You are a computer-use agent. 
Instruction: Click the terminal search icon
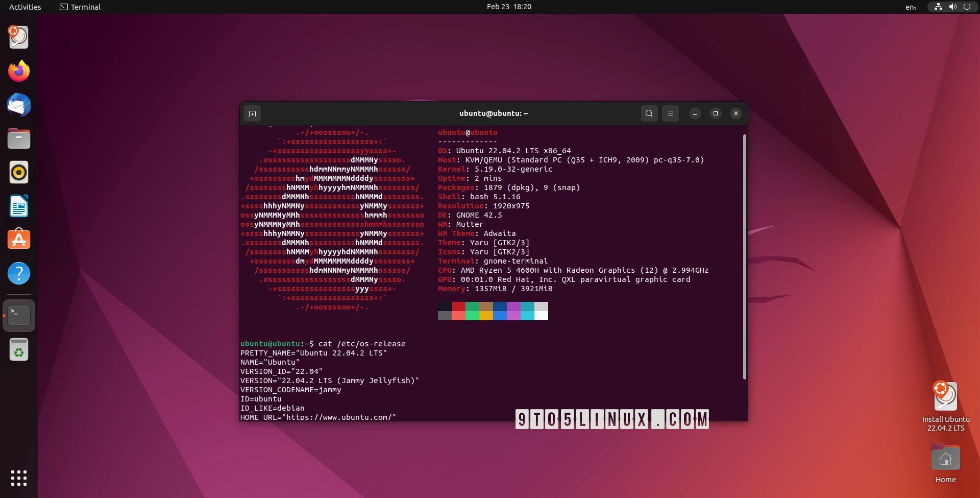tap(649, 113)
